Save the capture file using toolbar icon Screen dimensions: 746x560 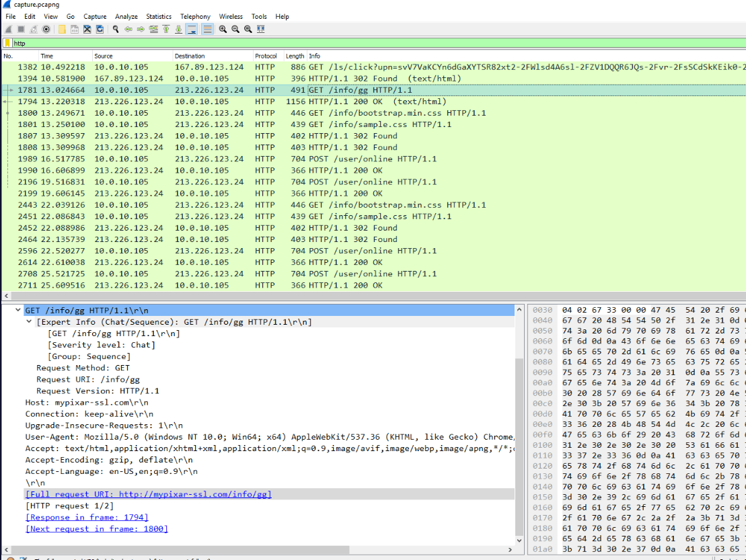click(75, 29)
